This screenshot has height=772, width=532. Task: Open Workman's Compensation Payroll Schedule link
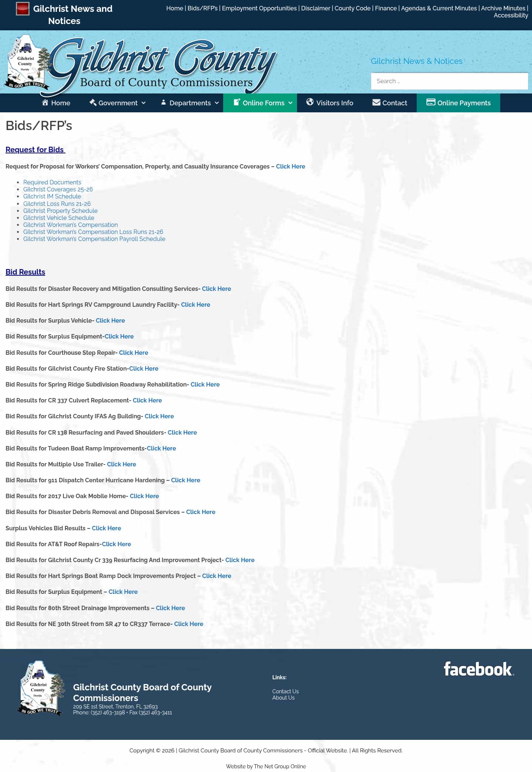click(94, 239)
